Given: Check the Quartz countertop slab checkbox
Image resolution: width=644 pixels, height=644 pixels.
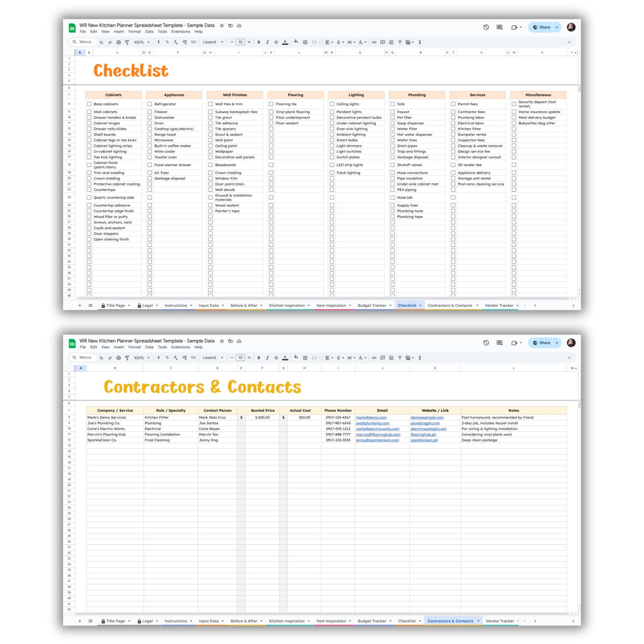Looking at the screenshot, I should click(x=89, y=197).
